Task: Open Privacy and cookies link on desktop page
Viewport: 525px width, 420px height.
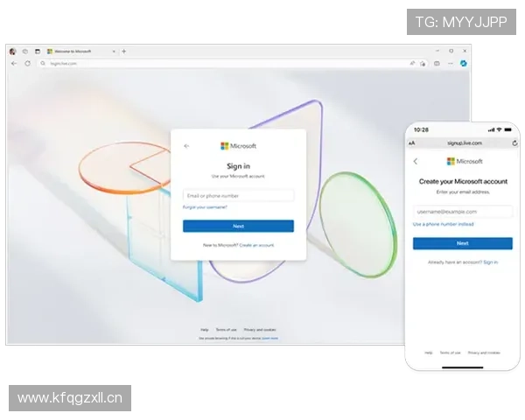Action: (261, 329)
